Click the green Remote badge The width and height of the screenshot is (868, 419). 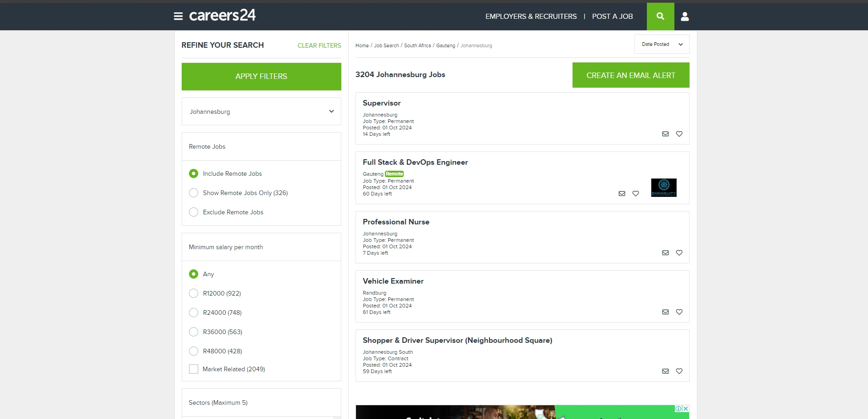[x=394, y=174]
